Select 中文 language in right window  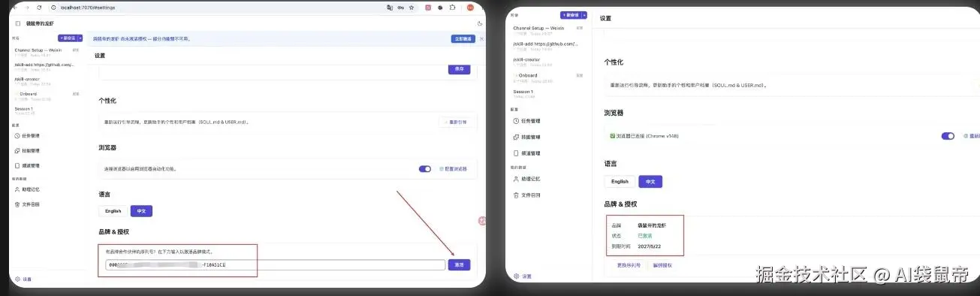click(650, 181)
